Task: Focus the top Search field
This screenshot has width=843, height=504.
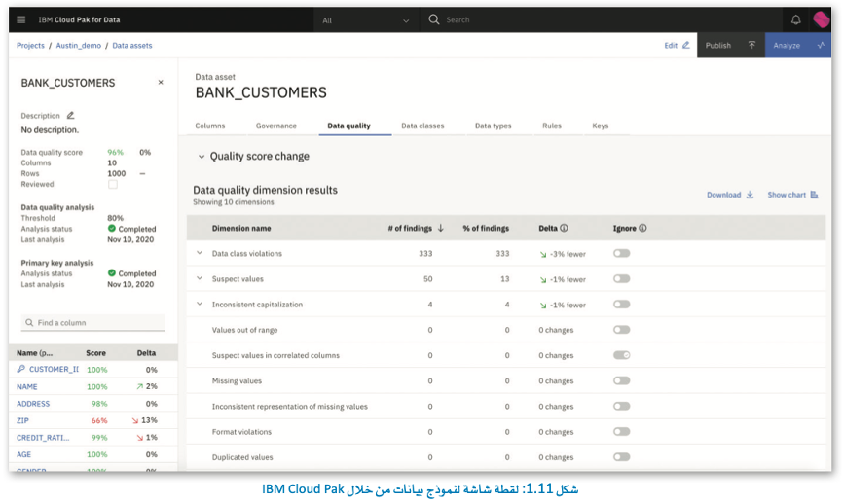Action: coord(603,19)
